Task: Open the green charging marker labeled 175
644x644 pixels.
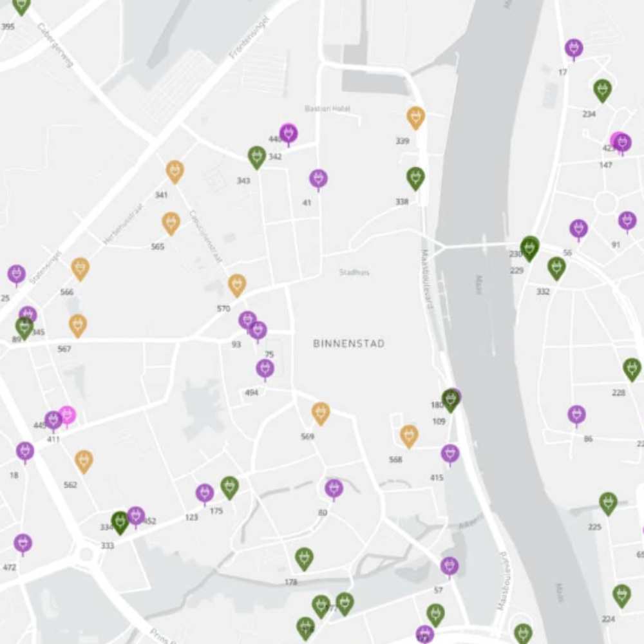Action: point(230,487)
